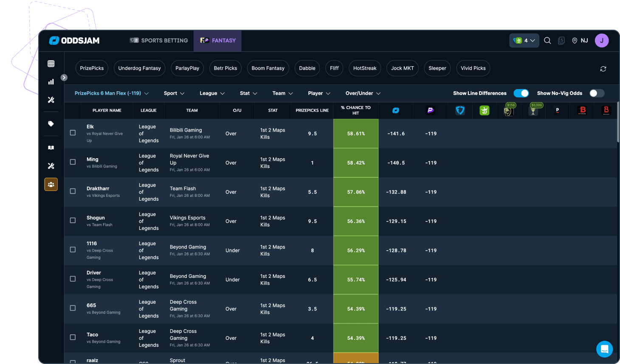Open the Player filter dropdown
620x364 pixels.
click(319, 93)
